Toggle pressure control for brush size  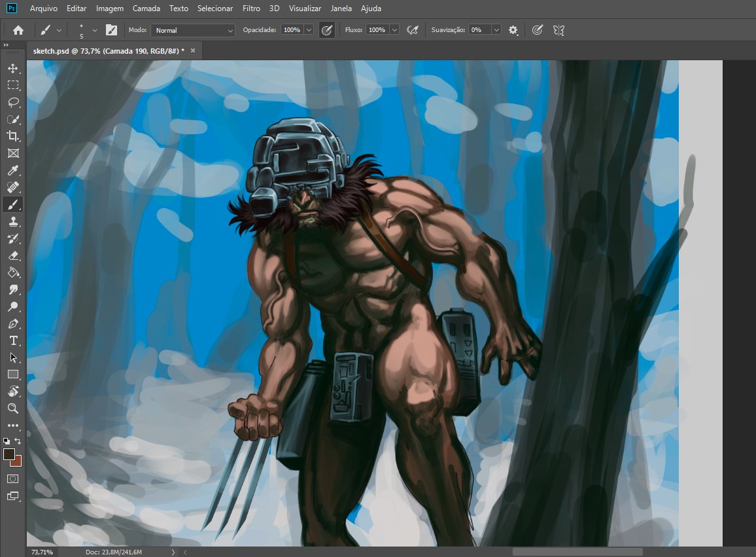tap(538, 30)
